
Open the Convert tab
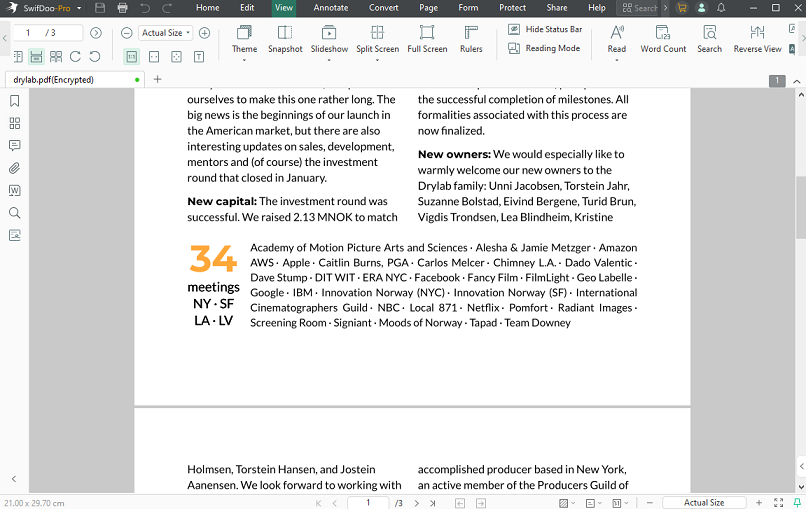coord(383,8)
